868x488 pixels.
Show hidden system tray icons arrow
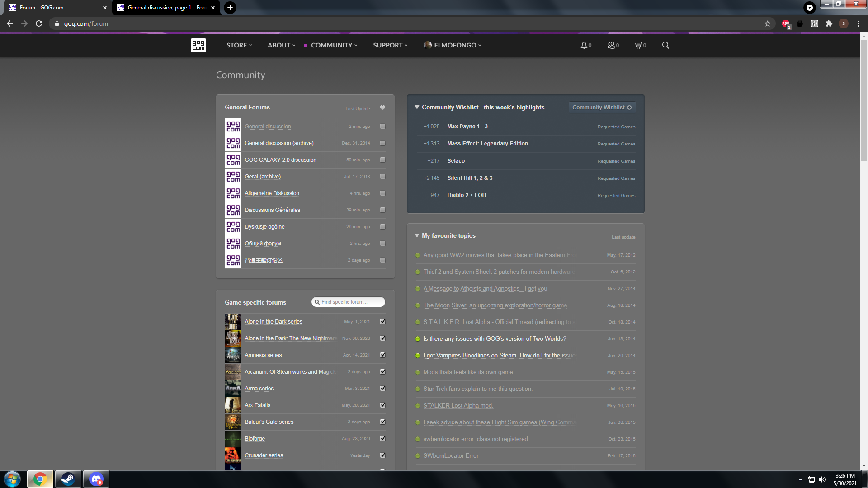800,479
